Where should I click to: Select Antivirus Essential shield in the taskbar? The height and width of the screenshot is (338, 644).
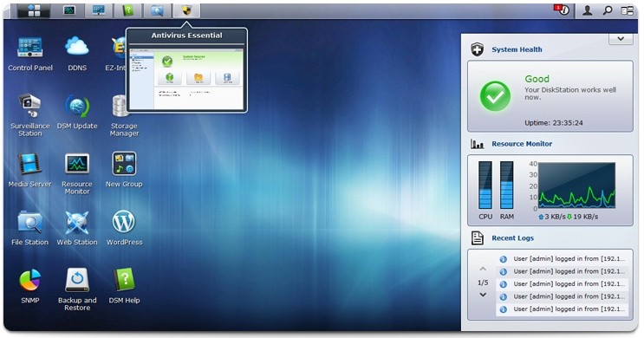(x=187, y=10)
